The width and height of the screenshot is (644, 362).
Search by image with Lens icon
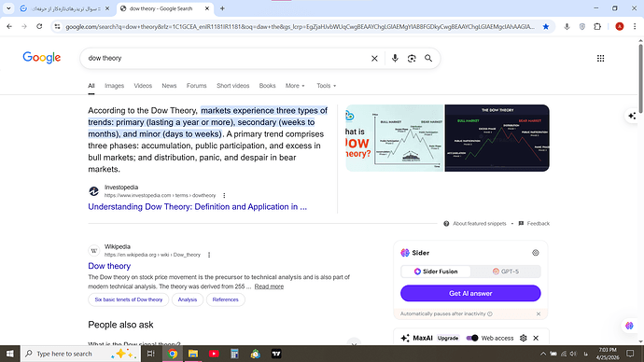(x=412, y=58)
